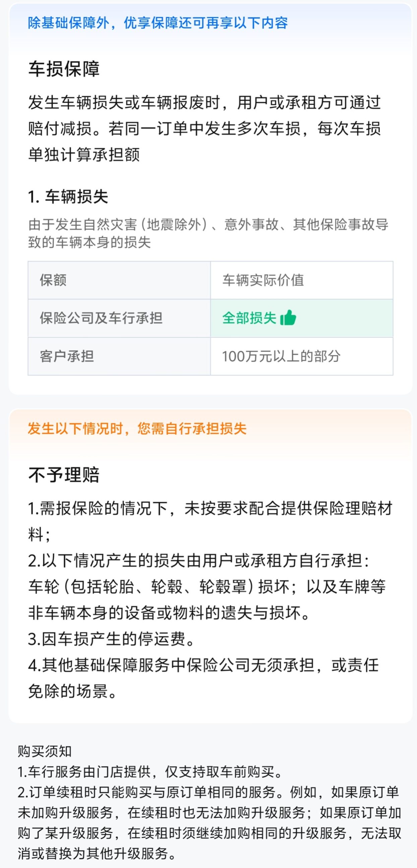This screenshot has width=417, height=868.
Task: Click the gray 由于发生自然灾害 description text
Action: (x=208, y=233)
